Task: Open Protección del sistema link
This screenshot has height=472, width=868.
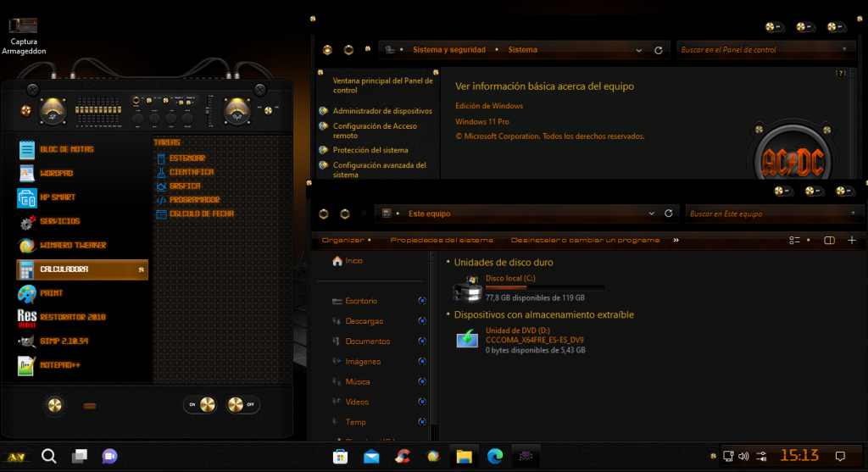Action: tap(370, 150)
